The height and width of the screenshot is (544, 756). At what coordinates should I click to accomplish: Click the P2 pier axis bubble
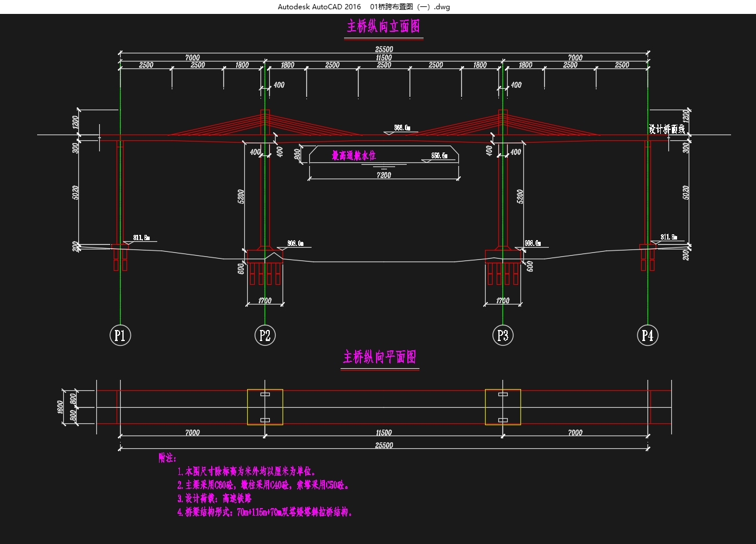[x=265, y=335]
